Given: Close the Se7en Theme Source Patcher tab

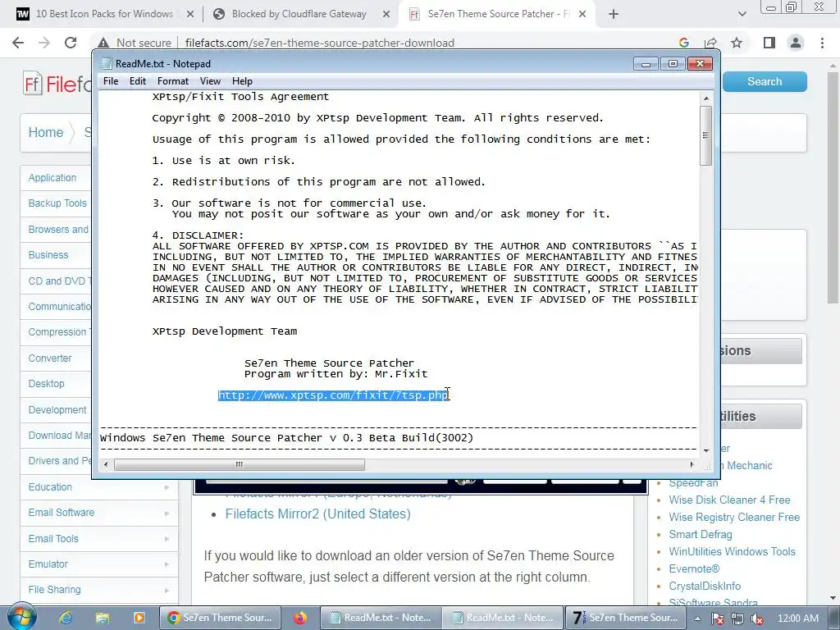Looking at the screenshot, I should click(x=583, y=15).
